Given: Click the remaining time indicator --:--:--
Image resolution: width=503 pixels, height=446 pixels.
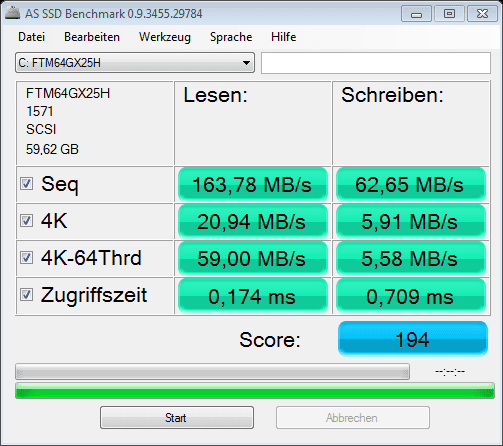Looking at the screenshot, I should 450,371.
